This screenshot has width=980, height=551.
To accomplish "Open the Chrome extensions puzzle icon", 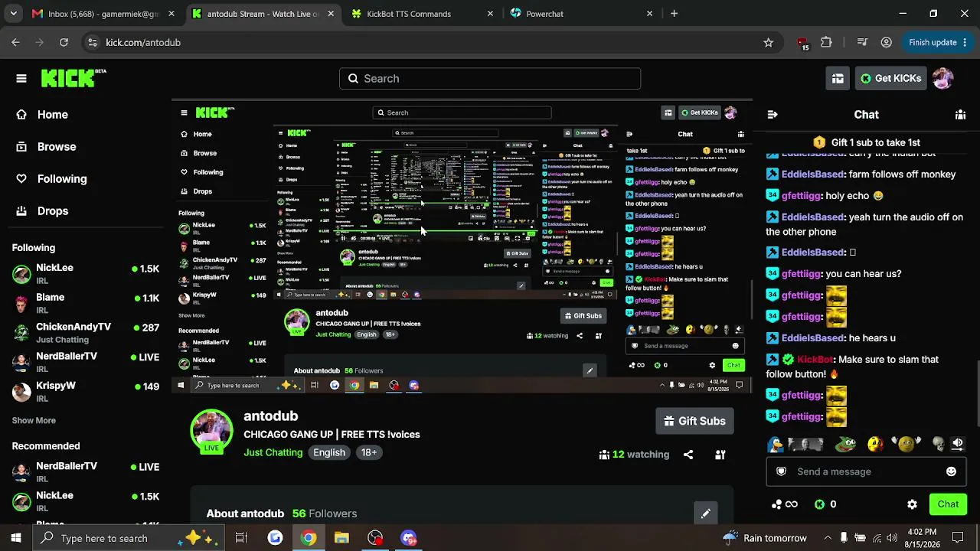I will coord(826,43).
